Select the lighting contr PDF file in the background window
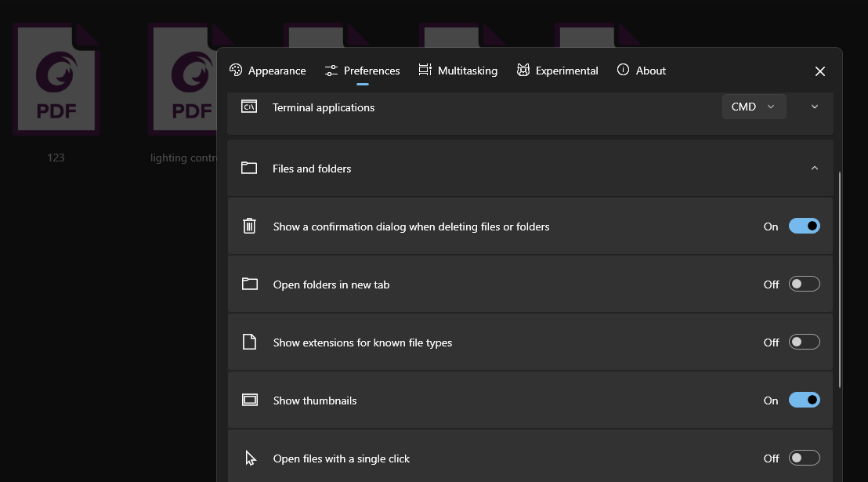The image size is (868, 482). [x=183, y=79]
